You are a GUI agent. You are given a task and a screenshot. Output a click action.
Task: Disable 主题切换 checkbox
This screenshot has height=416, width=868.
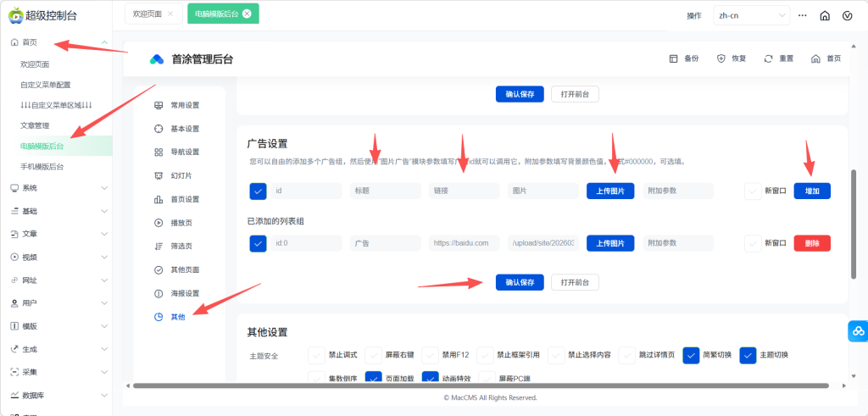pyautogui.click(x=748, y=355)
